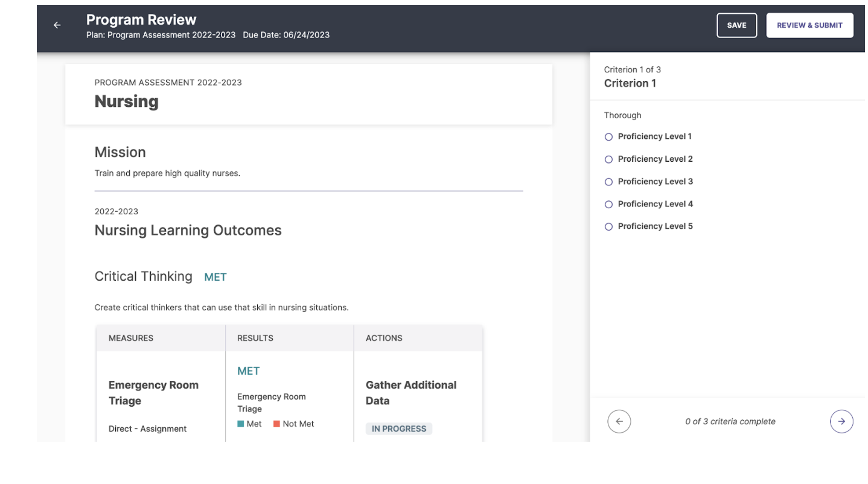Click the Program Review page title

(x=141, y=19)
